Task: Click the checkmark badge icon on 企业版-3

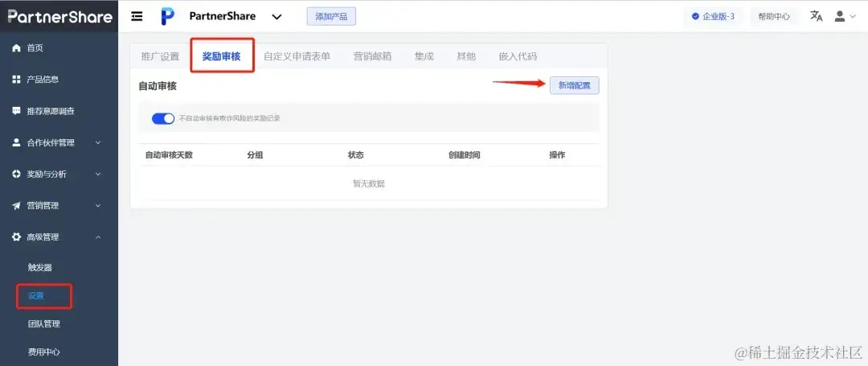Action: coord(695,17)
